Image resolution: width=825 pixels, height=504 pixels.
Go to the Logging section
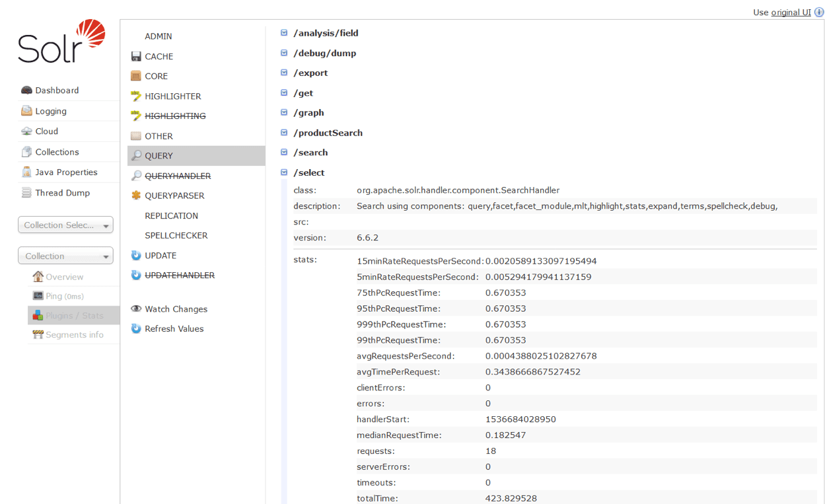pos(51,111)
